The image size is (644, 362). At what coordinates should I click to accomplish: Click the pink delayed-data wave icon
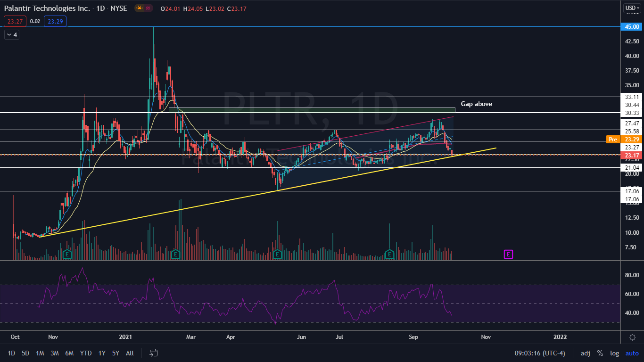(x=148, y=8)
